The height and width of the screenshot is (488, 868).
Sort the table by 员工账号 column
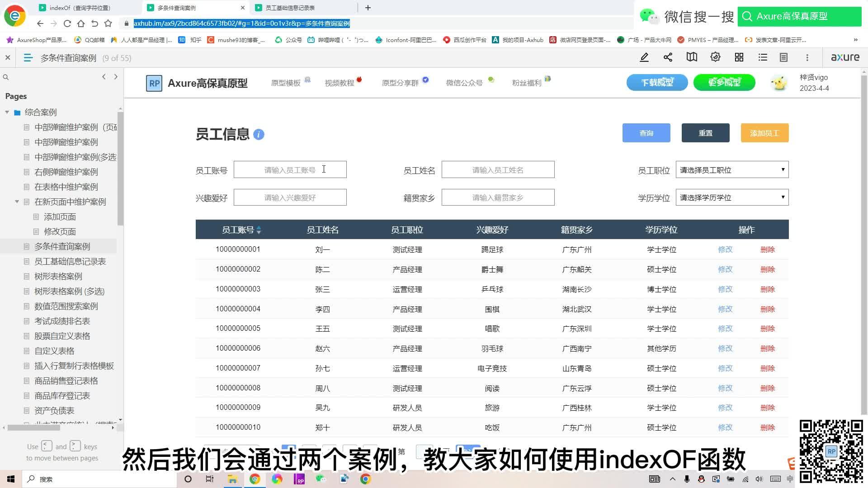[259, 230]
